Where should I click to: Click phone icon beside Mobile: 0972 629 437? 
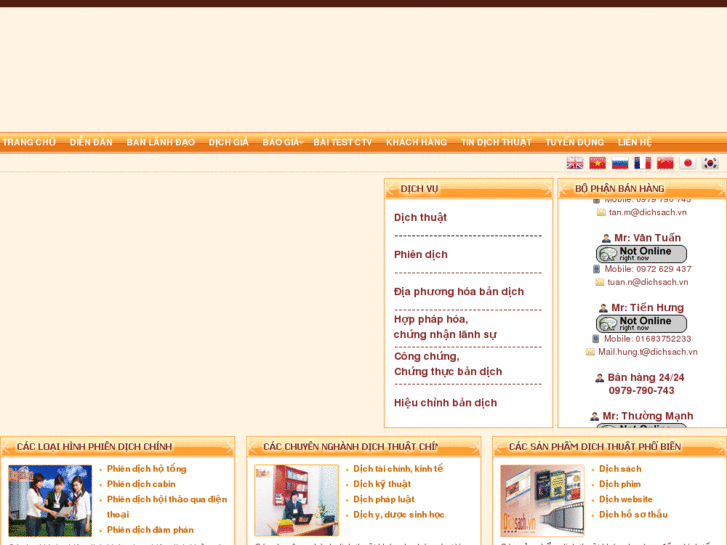click(597, 269)
